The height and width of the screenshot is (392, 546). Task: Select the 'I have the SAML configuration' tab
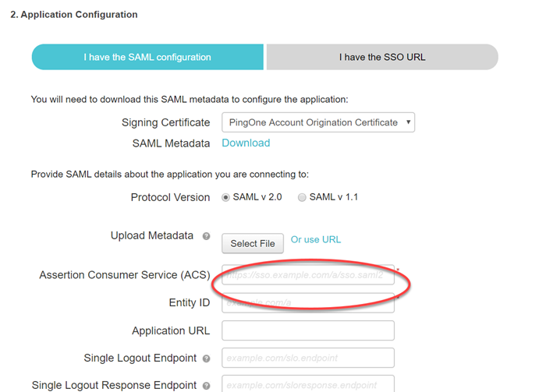point(147,57)
